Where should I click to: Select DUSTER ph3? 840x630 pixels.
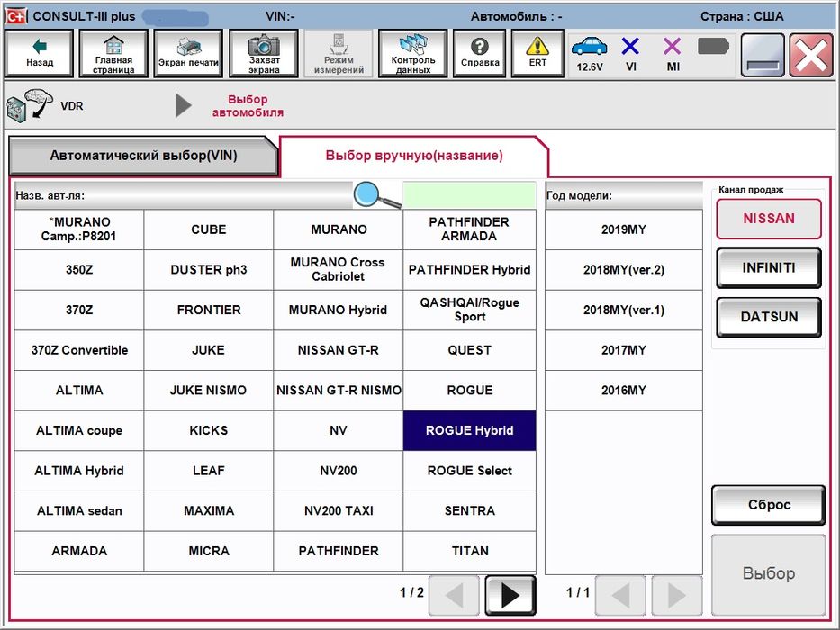click(208, 269)
